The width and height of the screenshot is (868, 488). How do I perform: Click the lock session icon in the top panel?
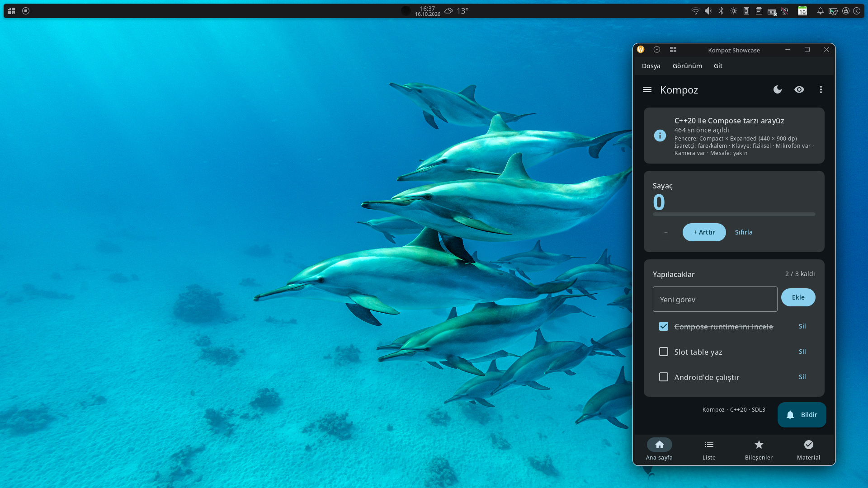click(x=846, y=11)
